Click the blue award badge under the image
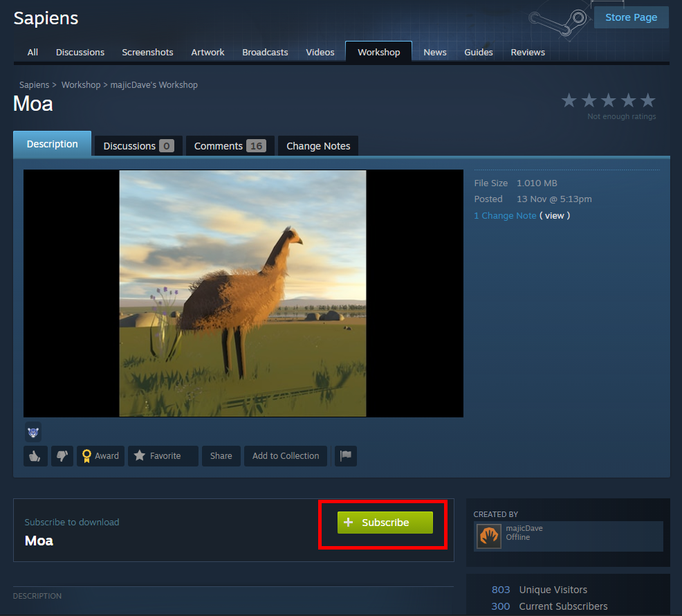 click(x=33, y=432)
